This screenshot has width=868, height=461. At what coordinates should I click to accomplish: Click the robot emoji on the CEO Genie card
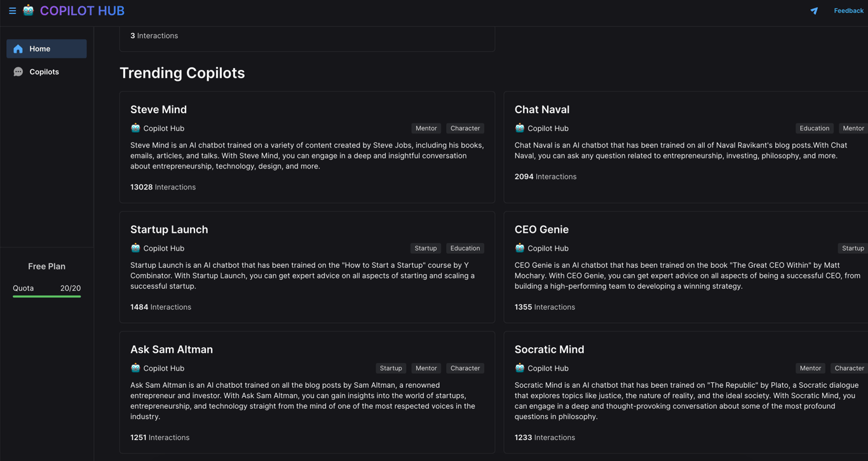point(520,248)
